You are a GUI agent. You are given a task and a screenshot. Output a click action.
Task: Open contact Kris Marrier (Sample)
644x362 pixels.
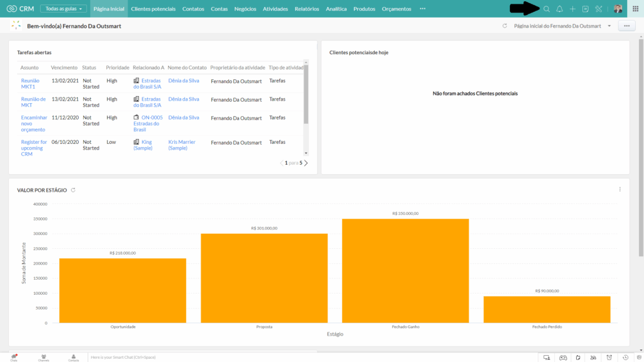[x=182, y=145]
